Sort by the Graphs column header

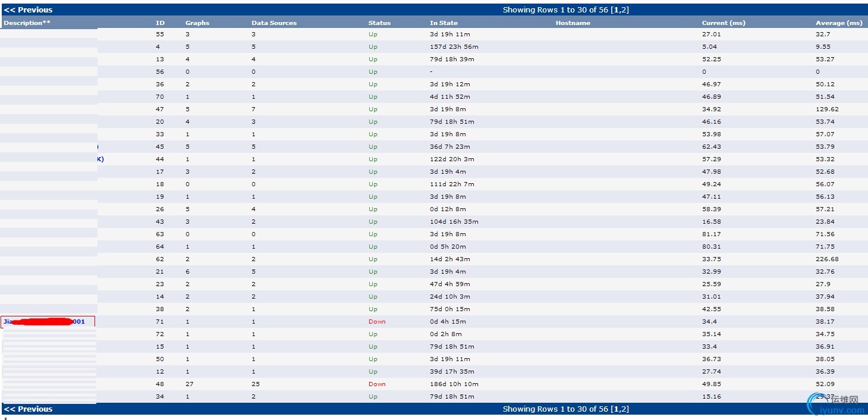click(197, 23)
